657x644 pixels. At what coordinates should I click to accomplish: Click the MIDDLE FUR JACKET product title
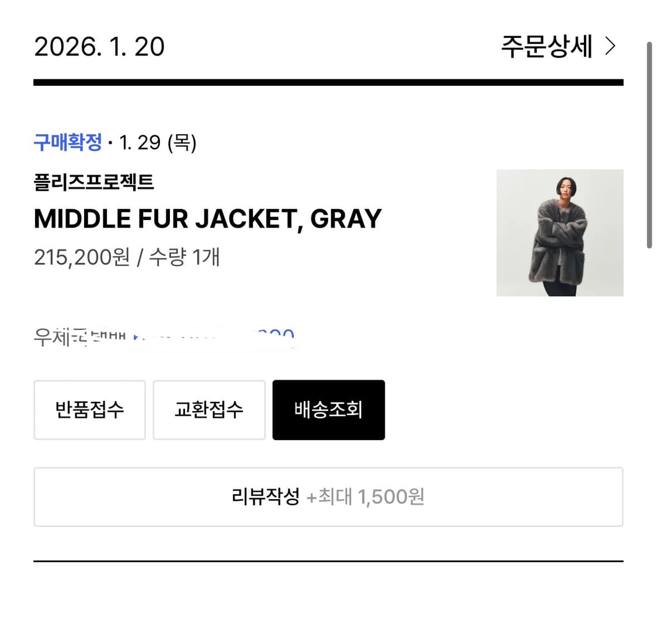point(207,218)
